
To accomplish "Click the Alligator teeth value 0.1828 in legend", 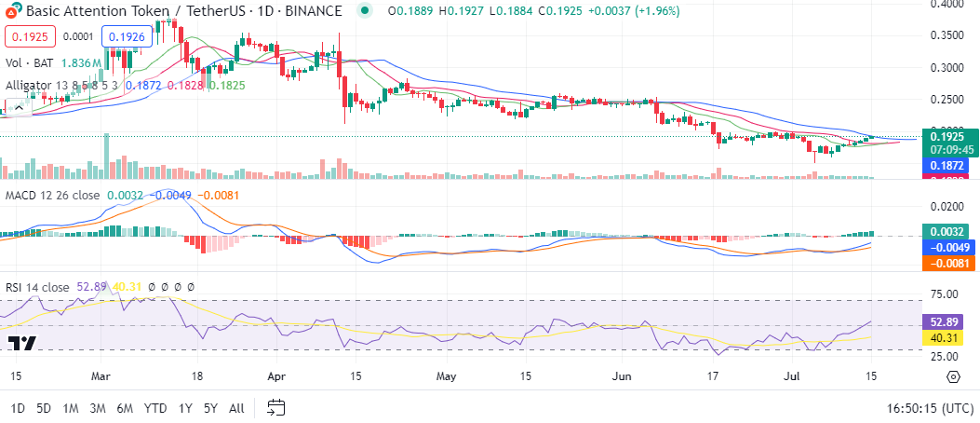I will (x=184, y=85).
